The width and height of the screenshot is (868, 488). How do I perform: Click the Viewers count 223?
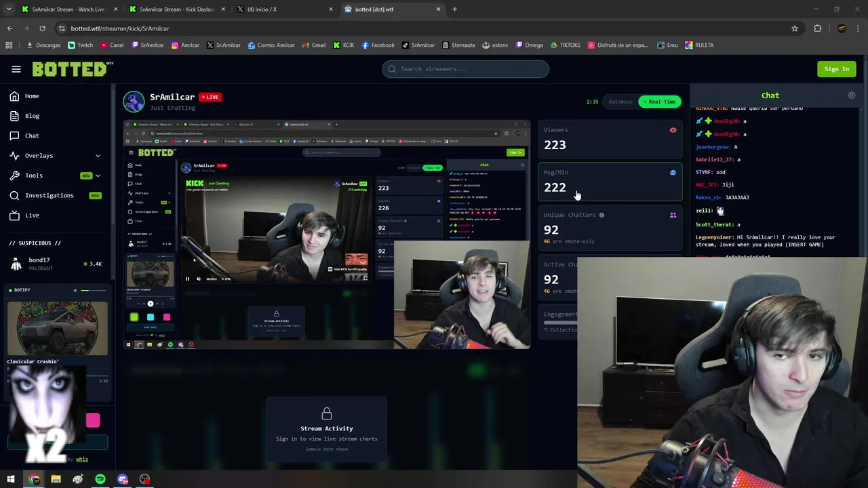coord(555,145)
